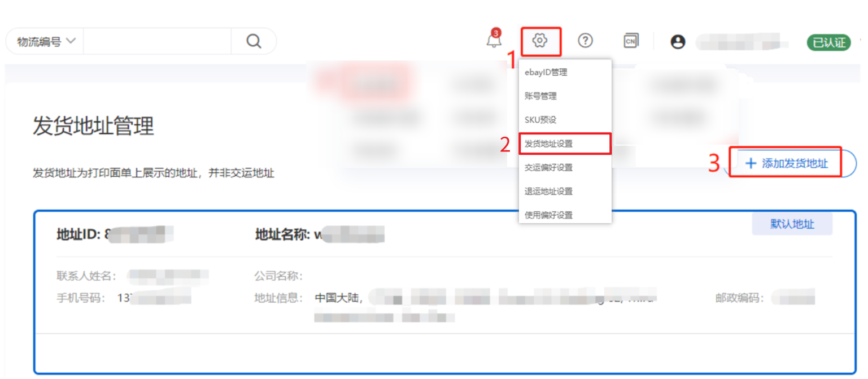
Task: Open the help question mark icon
Action: pyautogui.click(x=586, y=40)
